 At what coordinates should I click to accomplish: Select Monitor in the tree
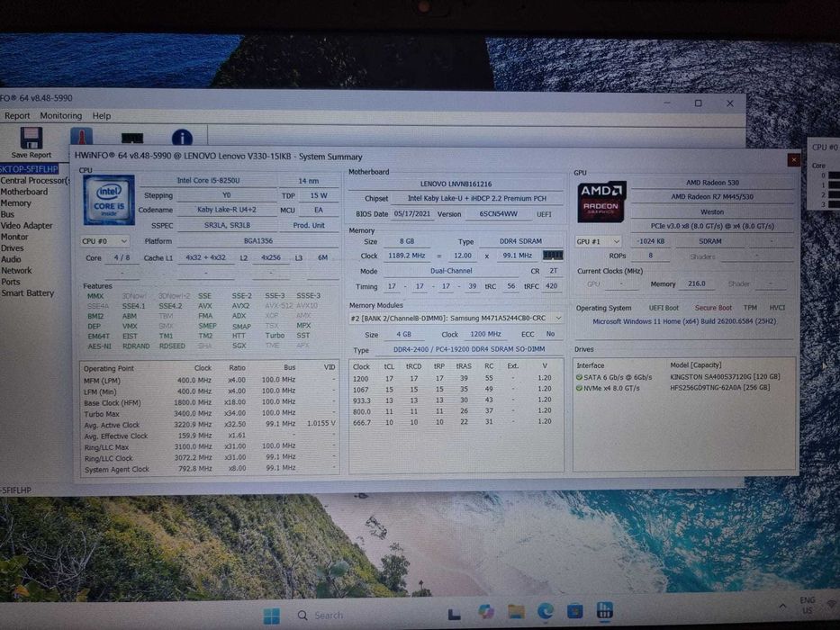coord(14,237)
